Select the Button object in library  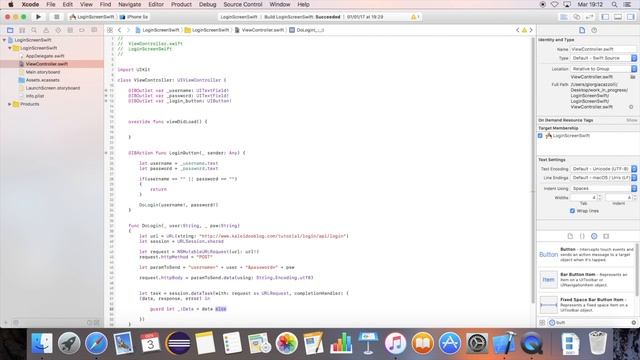(587, 255)
